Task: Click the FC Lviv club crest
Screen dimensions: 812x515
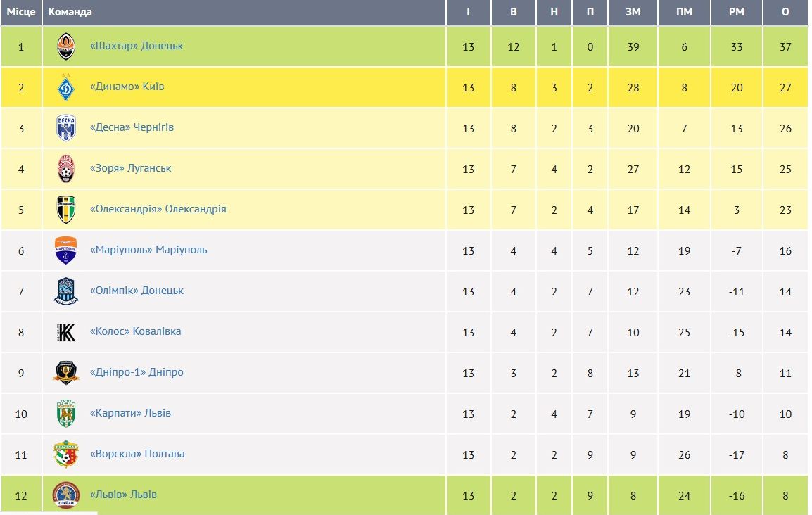Action: pyautogui.click(x=66, y=495)
